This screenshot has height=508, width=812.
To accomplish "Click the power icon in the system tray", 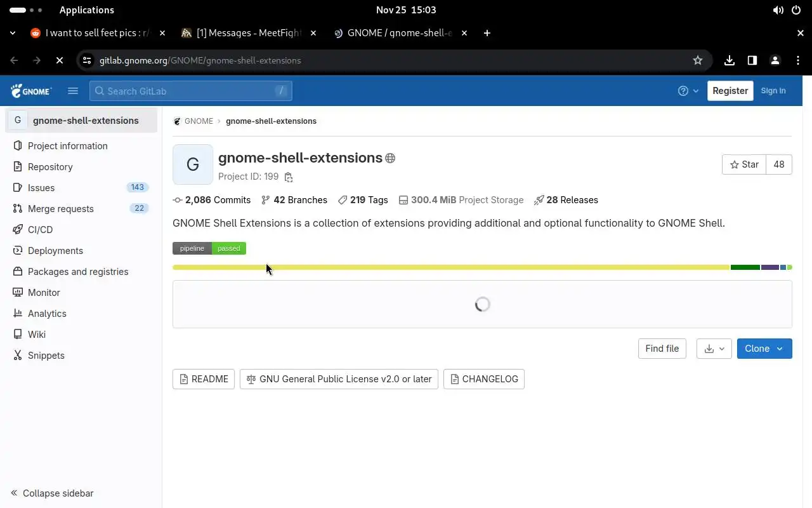I will 797,10.
